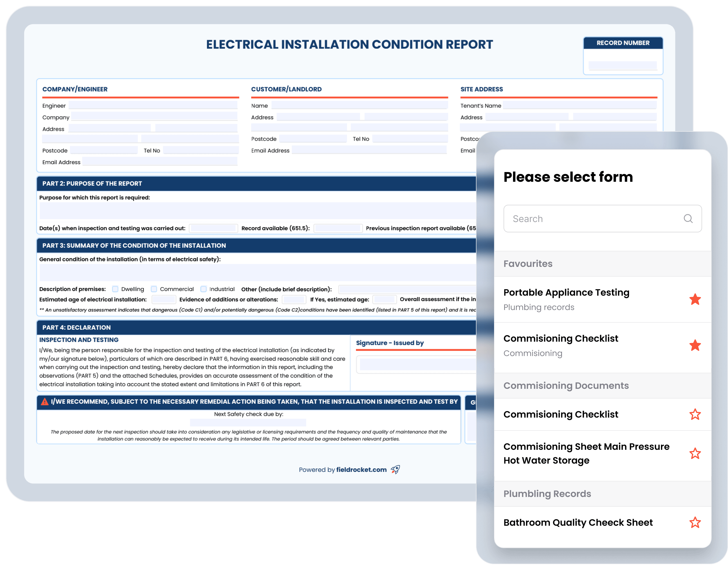The width and height of the screenshot is (728, 570).
Task: Click the purpose of report text area
Action: [x=258, y=211]
